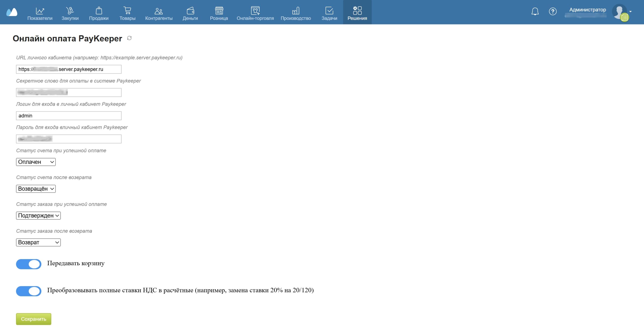Open the Оплачен invoice status dropdown
644x329 pixels.
point(36,162)
